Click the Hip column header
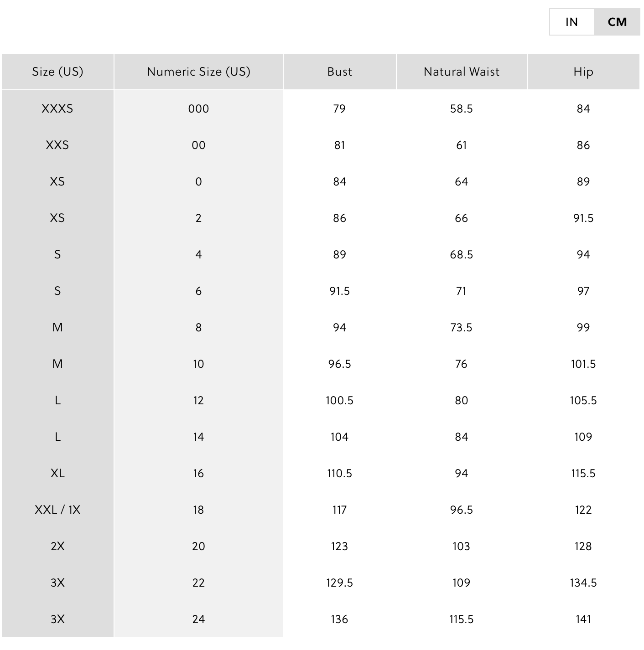The height and width of the screenshot is (650, 644). point(583,72)
